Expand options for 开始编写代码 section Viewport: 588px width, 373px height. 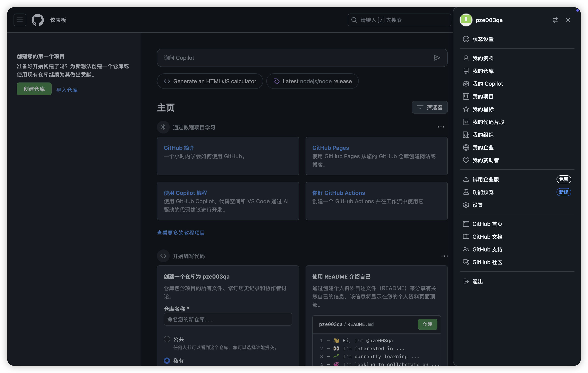[444, 256]
